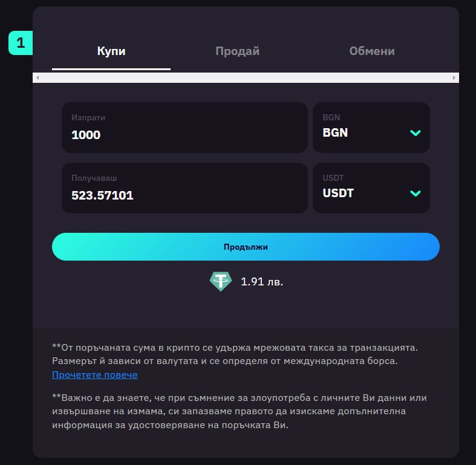476x465 pixels.
Task: Expand the BGN currency chevron
Action: (416, 132)
